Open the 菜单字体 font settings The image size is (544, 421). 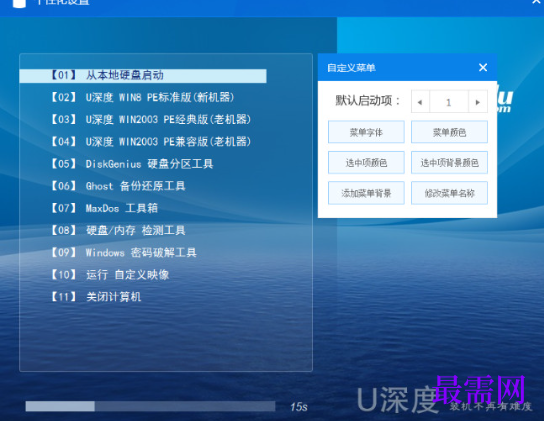click(366, 132)
